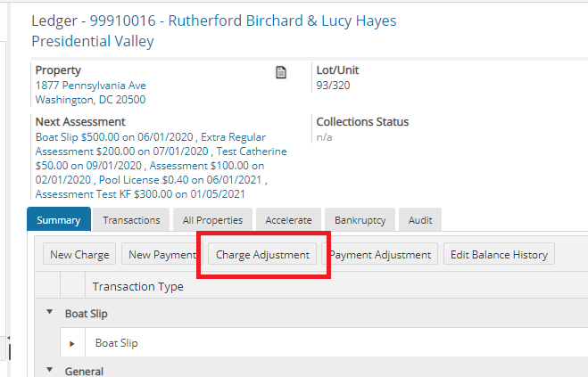Viewport: 588px width, 377px height.
Task: Open the Presidential Valley association link
Action: pos(93,41)
